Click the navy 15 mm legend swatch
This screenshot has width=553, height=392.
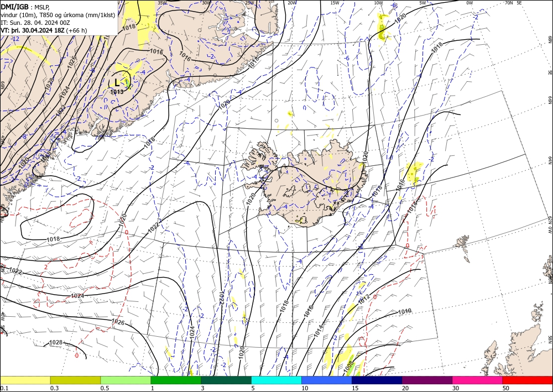click(377, 380)
